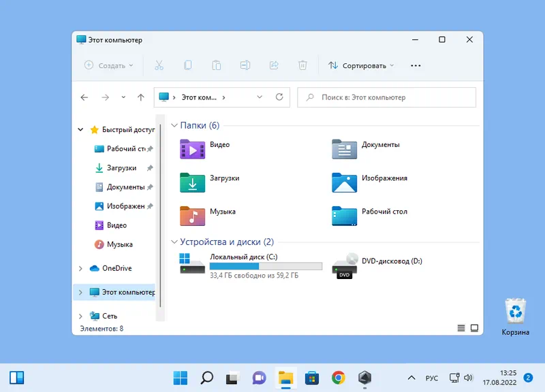Open the Видео folder icon
The height and width of the screenshot is (392, 545).
tap(192, 149)
